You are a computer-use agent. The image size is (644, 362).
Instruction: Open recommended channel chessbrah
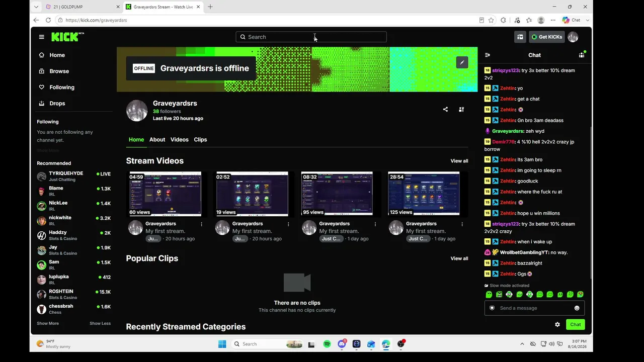[73, 309]
